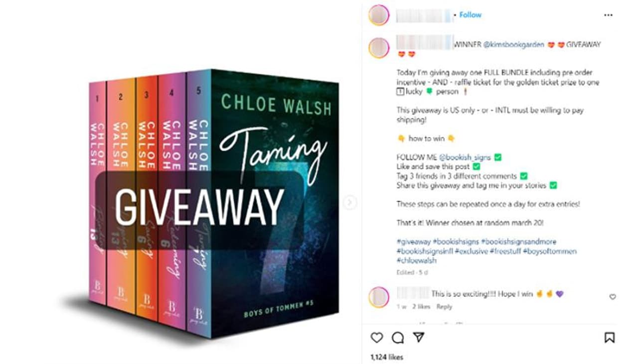View the comment's 2 likes
The height and width of the screenshot is (364, 638).
pos(422,307)
